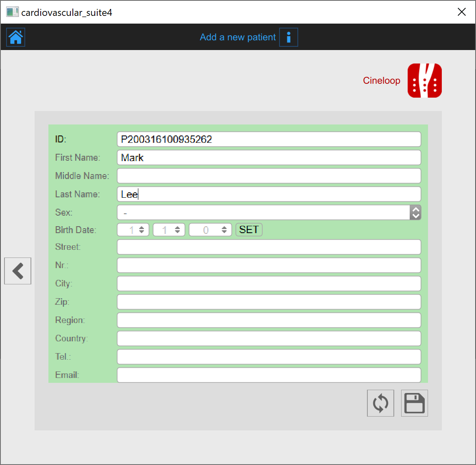Click into the Street input field
476x465 pixels.
pyautogui.click(x=269, y=247)
